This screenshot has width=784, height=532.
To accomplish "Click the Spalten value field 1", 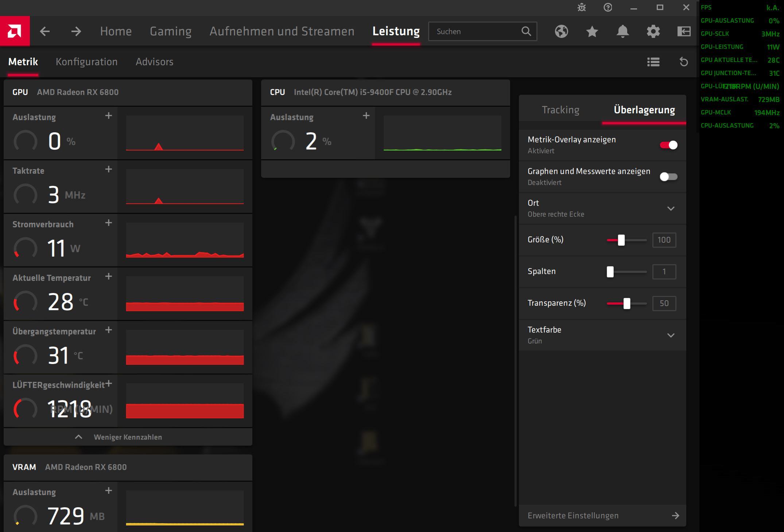I will 664,272.
